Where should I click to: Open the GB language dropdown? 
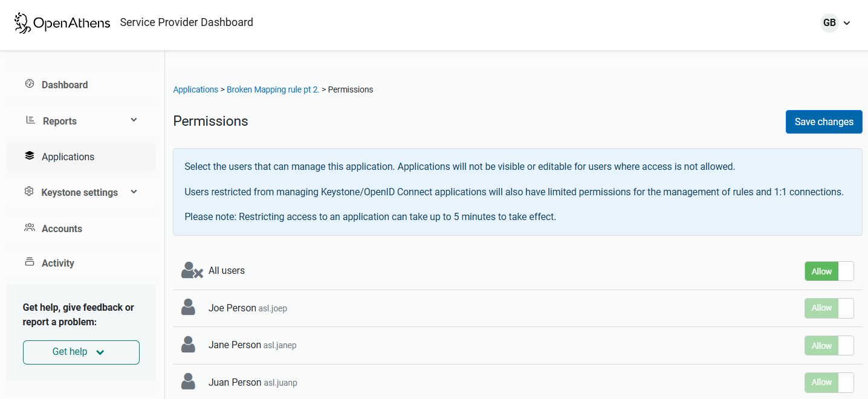[x=836, y=22]
